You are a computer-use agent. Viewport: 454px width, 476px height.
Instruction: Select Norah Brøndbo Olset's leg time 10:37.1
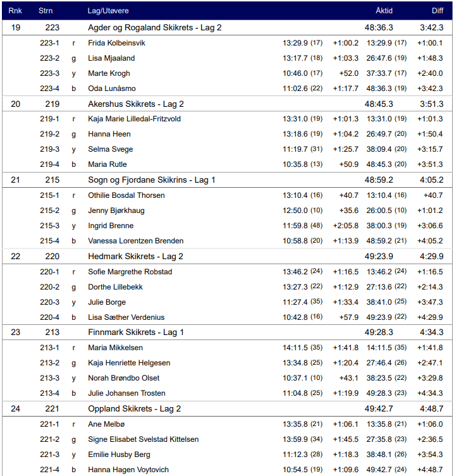tap(295, 378)
